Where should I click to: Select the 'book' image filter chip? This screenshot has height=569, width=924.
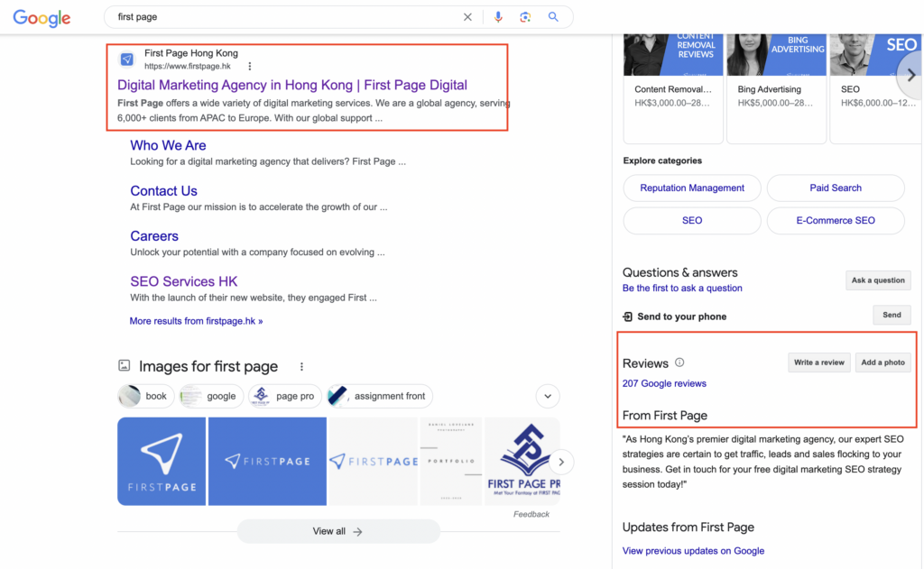coord(145,396)
